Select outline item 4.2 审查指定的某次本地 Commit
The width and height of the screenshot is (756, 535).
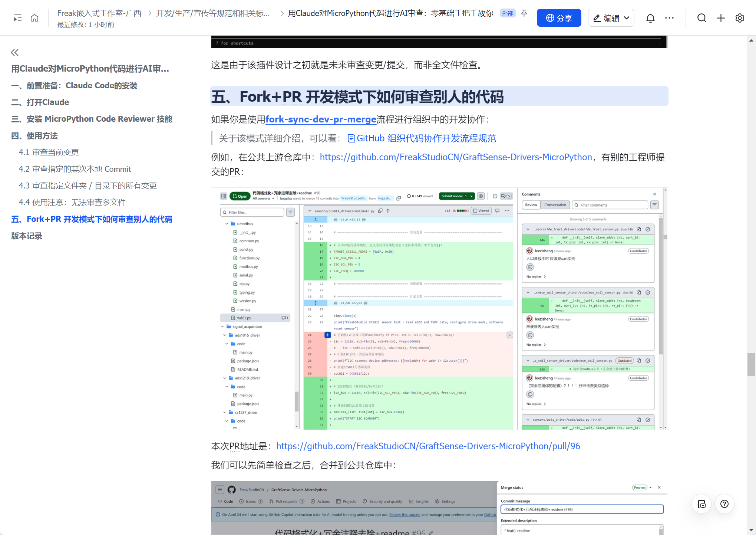click(x=75, y=169)
